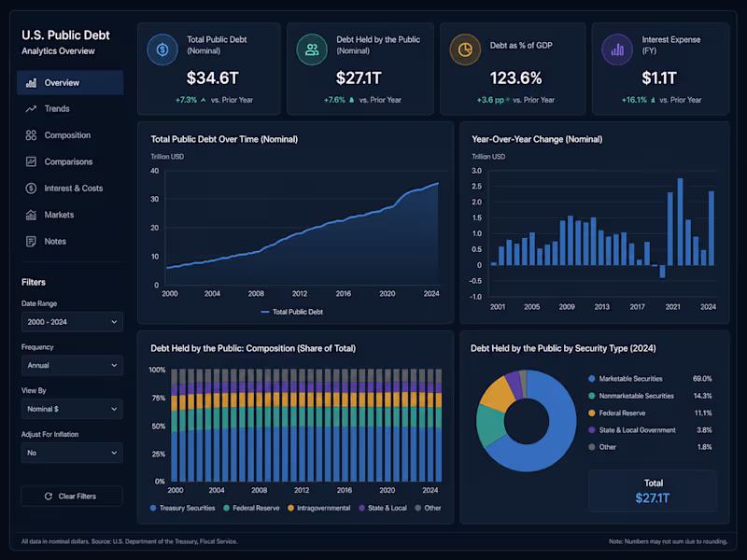Open the View By dropdown set to Nominal $
The height and width of the screenshot is (560, 747).
coord(72,409)
